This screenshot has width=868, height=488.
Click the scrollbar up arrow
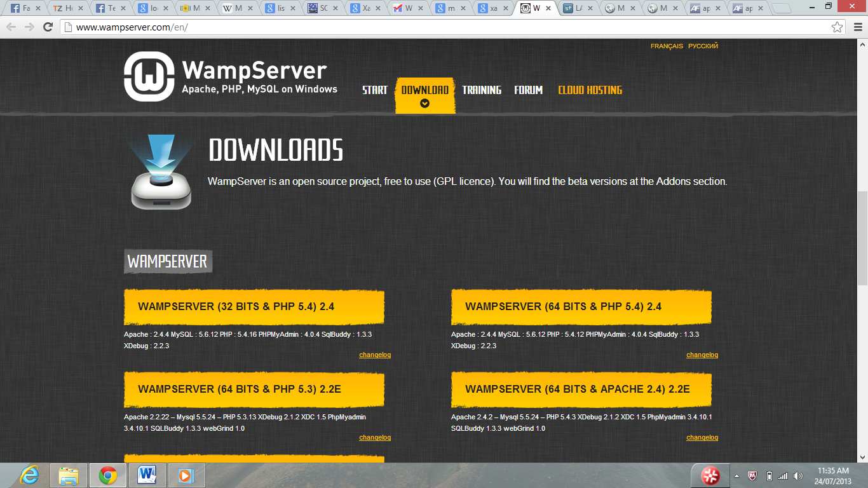[x=862, y=46]
